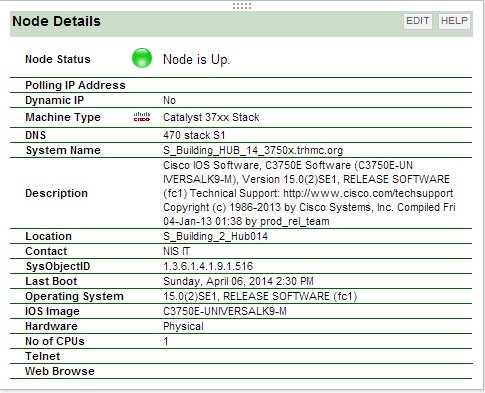Click the System Name label
This screenshot has height=393, width=485.
(x=63, y=150)
